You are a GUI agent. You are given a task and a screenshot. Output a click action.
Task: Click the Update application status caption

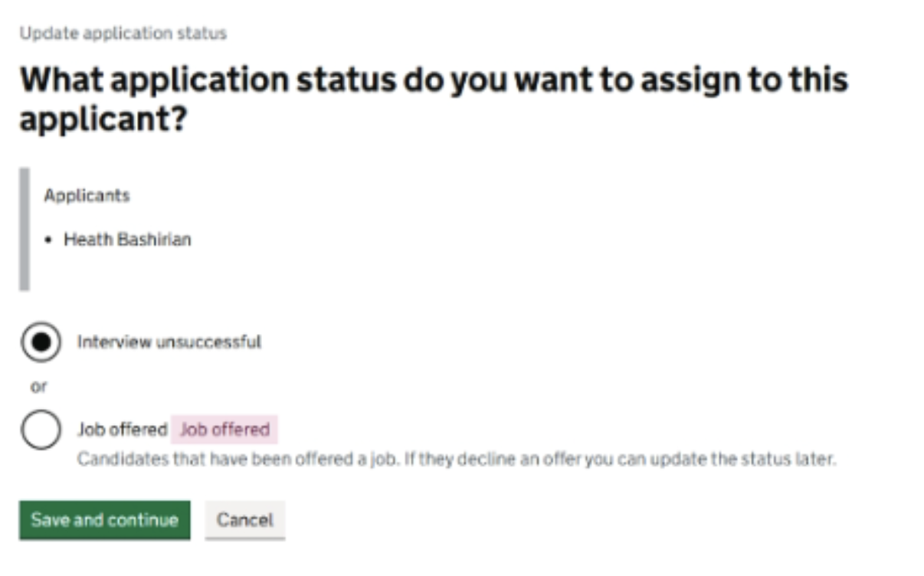pos(123,34)
